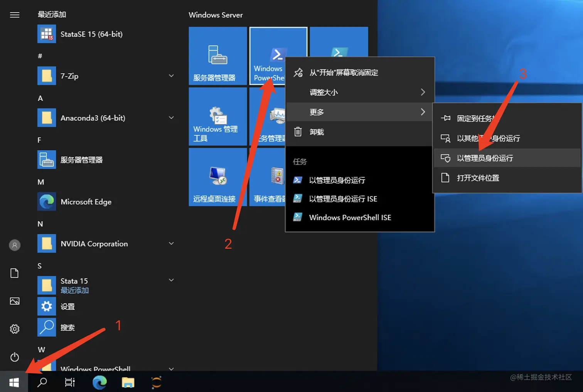Image resolution: width=583 pixels, height=392 pixels.
Task: Click the NVIDIA Corporation folder icon
Action: 47,244
